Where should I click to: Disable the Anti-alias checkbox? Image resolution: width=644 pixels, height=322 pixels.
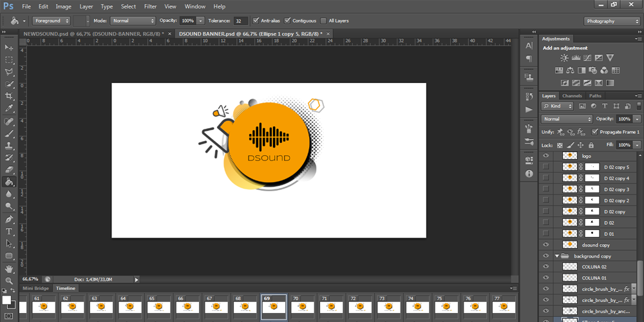(257, 21)
